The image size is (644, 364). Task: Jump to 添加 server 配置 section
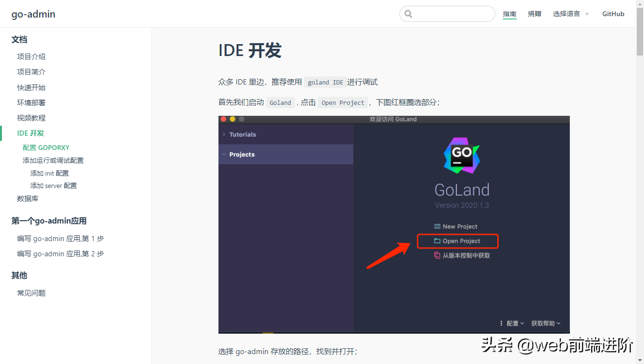[x=54, y=186]
